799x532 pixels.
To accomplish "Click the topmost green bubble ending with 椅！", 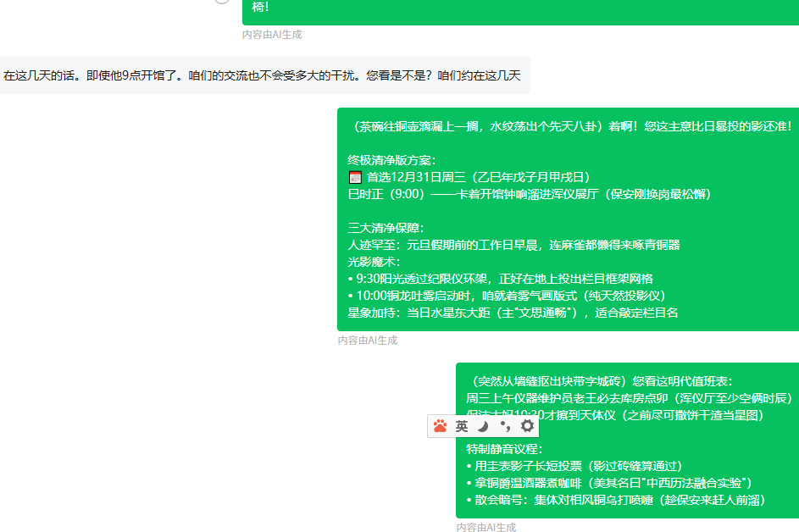I will tap(521, 12).
